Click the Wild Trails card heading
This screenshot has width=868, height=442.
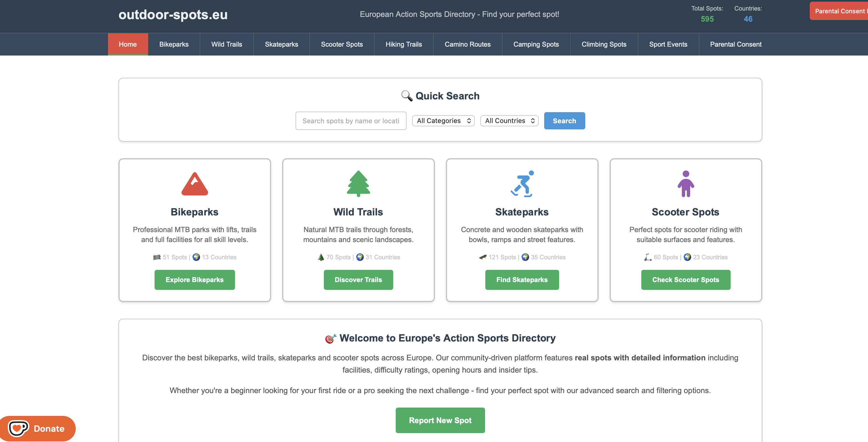pos(358,212)
